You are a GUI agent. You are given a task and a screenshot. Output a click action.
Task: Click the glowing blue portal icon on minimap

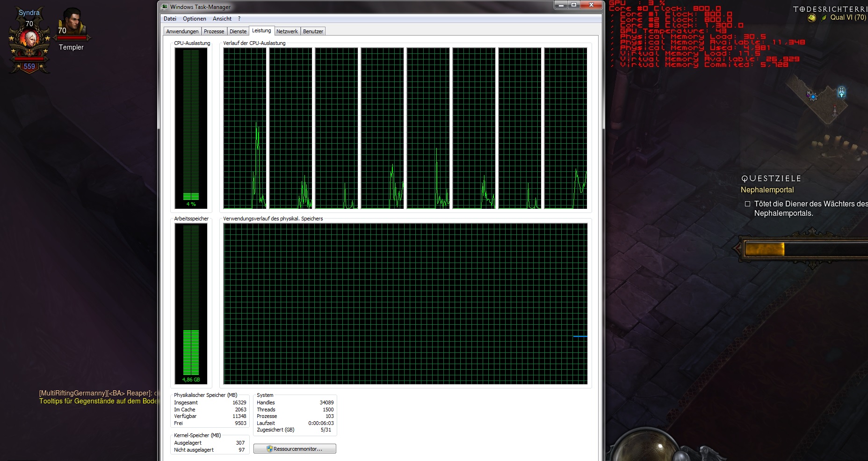[x=841, y=92]
